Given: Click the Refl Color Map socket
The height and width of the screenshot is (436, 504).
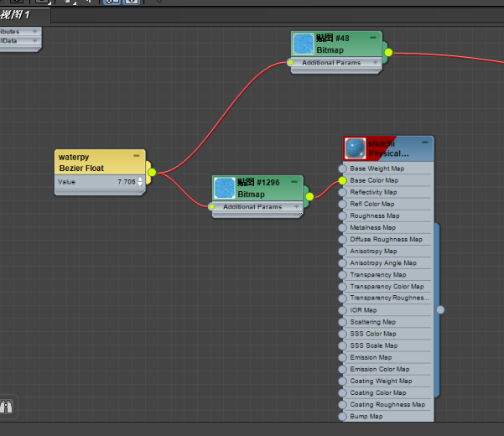Looking at the screenshot, I should (x=343, y=204).
